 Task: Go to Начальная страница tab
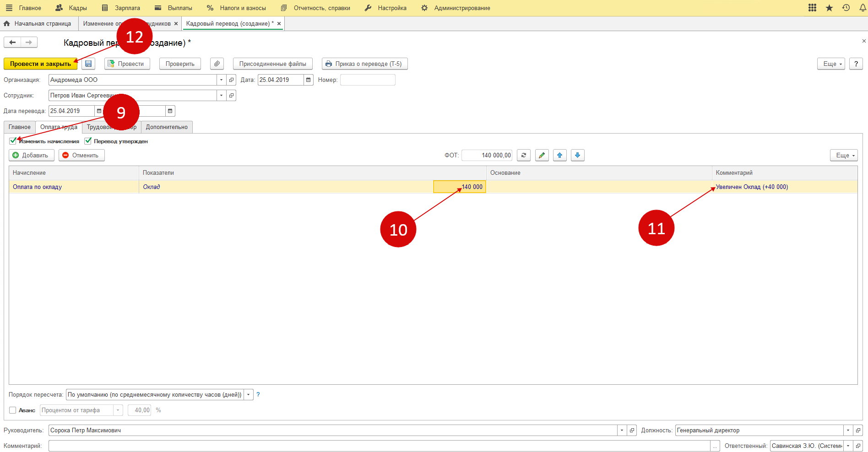coord(38,23)
